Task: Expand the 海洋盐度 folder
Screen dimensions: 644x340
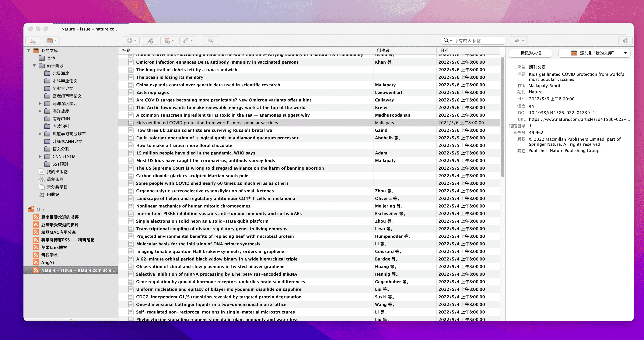Action: (x=40, y=111)
